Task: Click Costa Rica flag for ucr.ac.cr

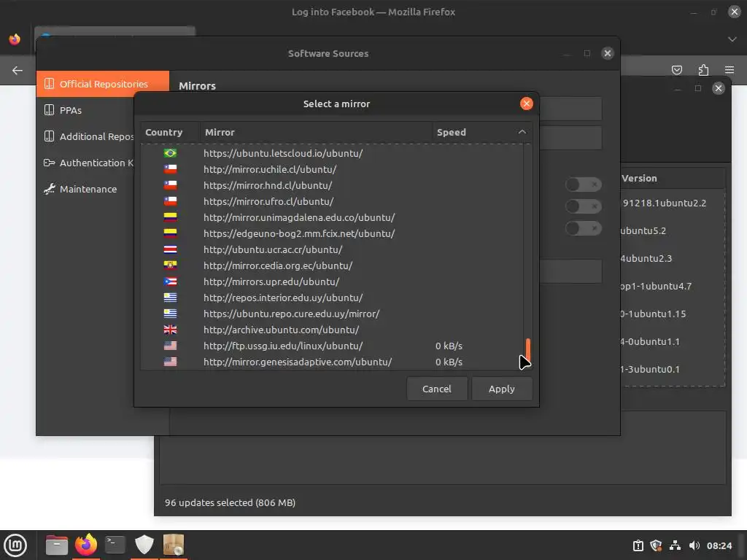Action: click(170, 249)
